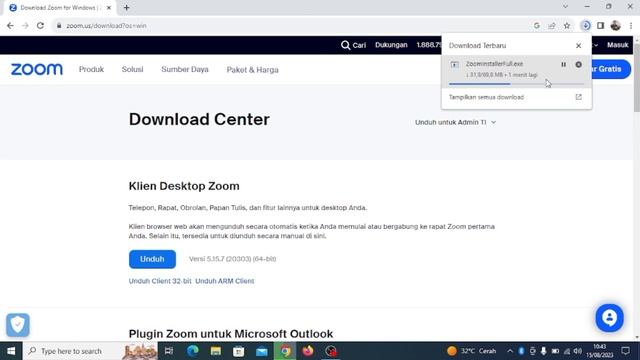Open the Windows Start menu
640x360 pixels.
(11, 351)
